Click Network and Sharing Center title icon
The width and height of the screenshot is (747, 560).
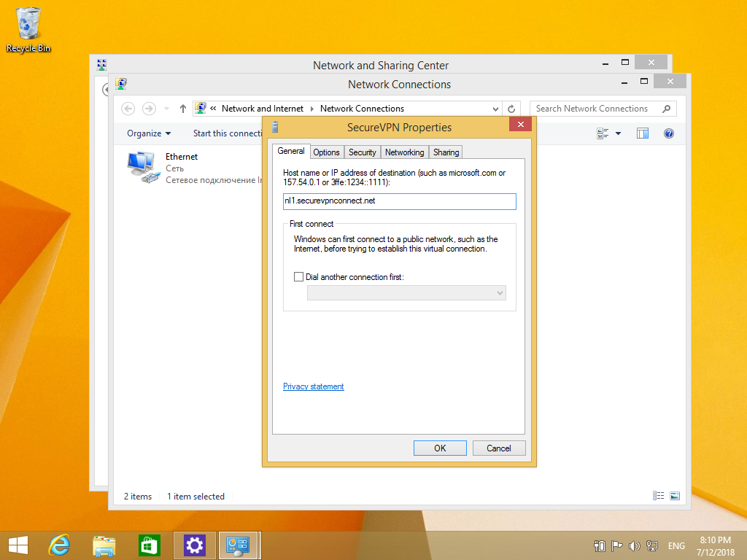101,64
